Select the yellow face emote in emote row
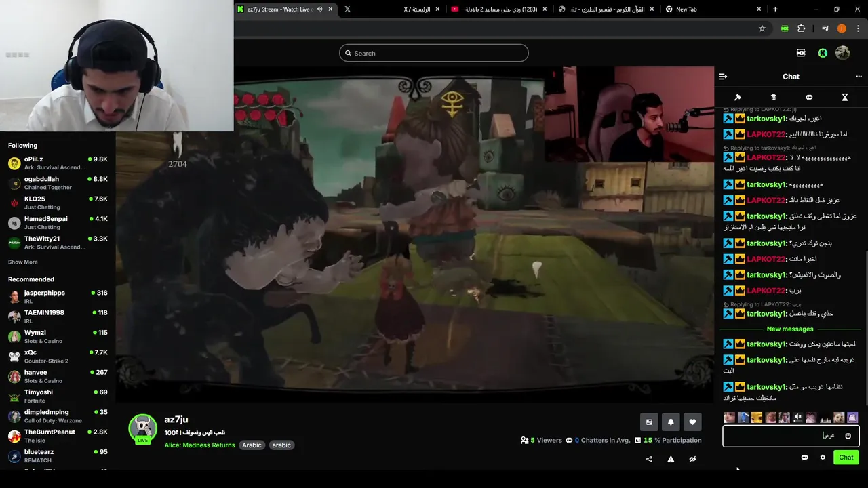 click(x=757, y=418)
